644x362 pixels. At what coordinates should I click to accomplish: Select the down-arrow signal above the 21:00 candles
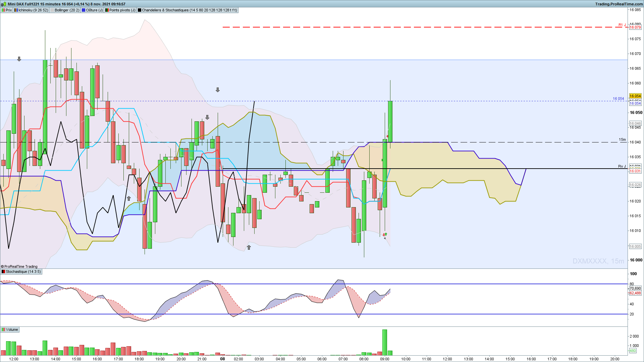pos(207,117)
